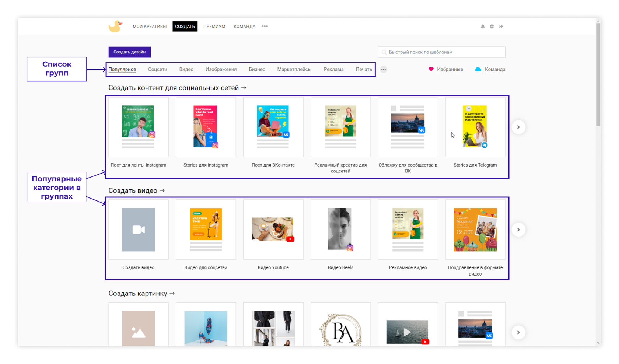
Task: Focus the Быстрый поиск по шаблонам field
Action: click(x=442, y=52)
